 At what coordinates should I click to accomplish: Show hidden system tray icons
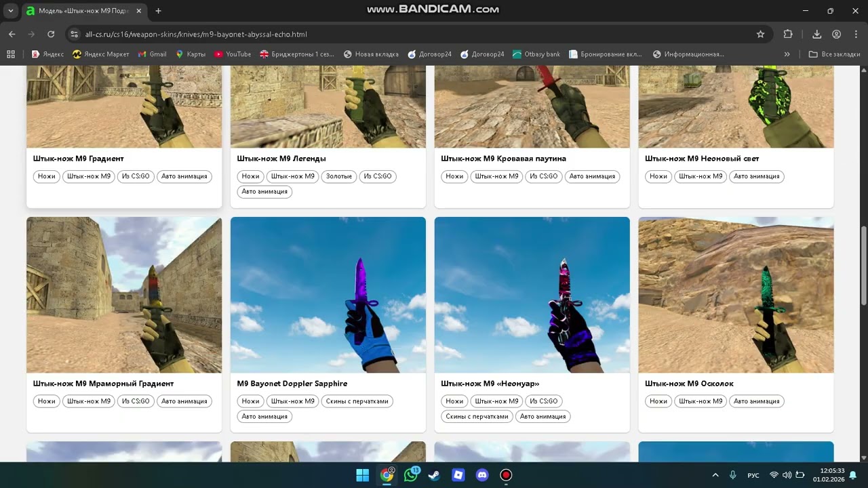click(x=715, y=475)
